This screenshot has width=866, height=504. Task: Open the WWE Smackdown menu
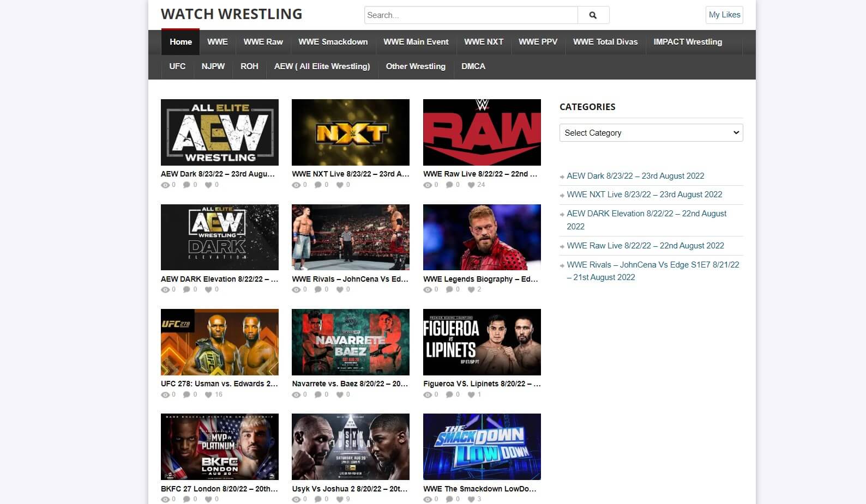[333, 42]
